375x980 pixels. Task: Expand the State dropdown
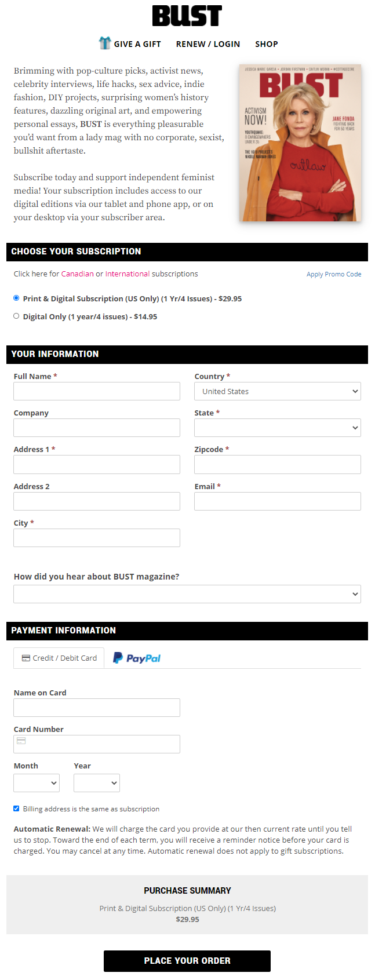pos(277,428)
